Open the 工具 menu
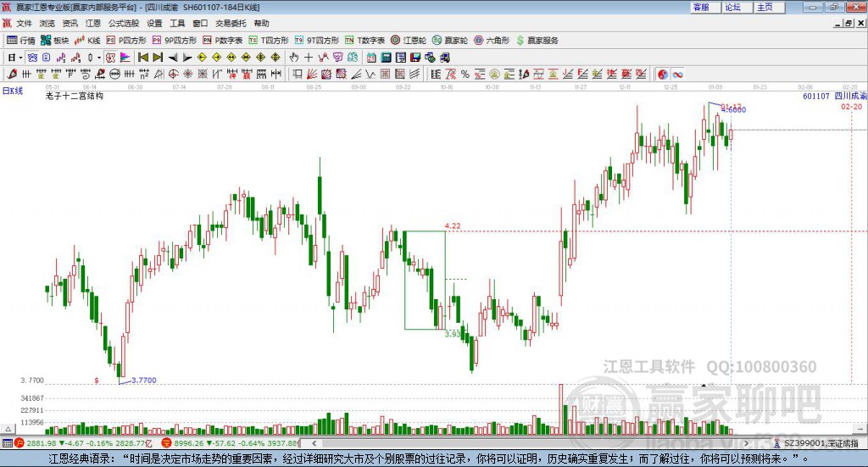868x467 pixels. (x=177, y=23)
